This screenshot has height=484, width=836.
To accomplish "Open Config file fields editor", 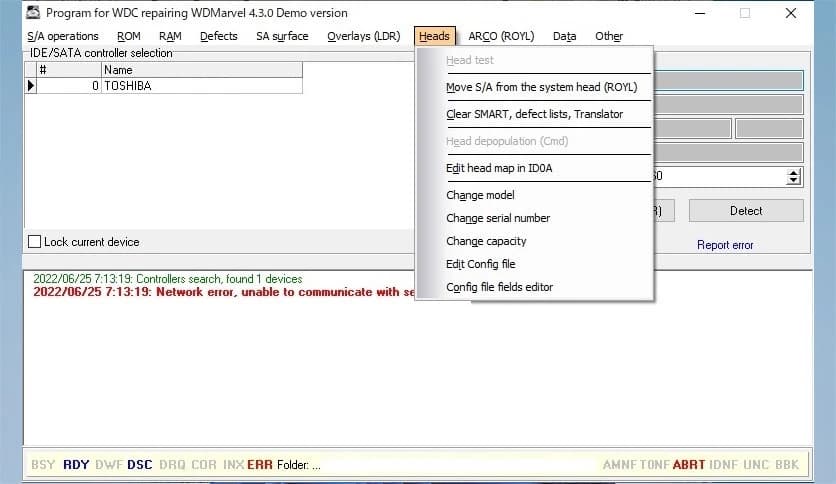I will click(500, 287).
